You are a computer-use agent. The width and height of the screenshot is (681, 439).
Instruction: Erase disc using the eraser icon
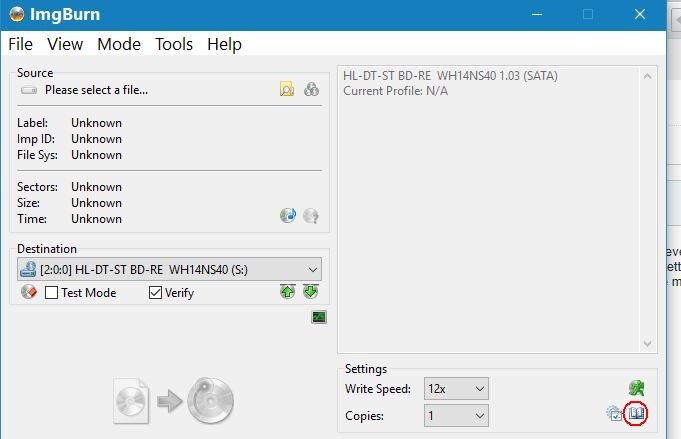coord(29,292)
